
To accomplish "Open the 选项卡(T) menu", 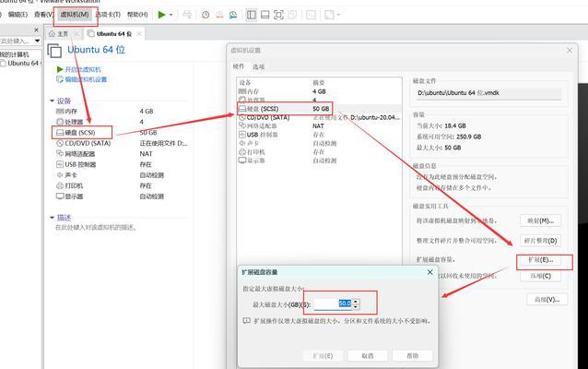I will [109, 15].
